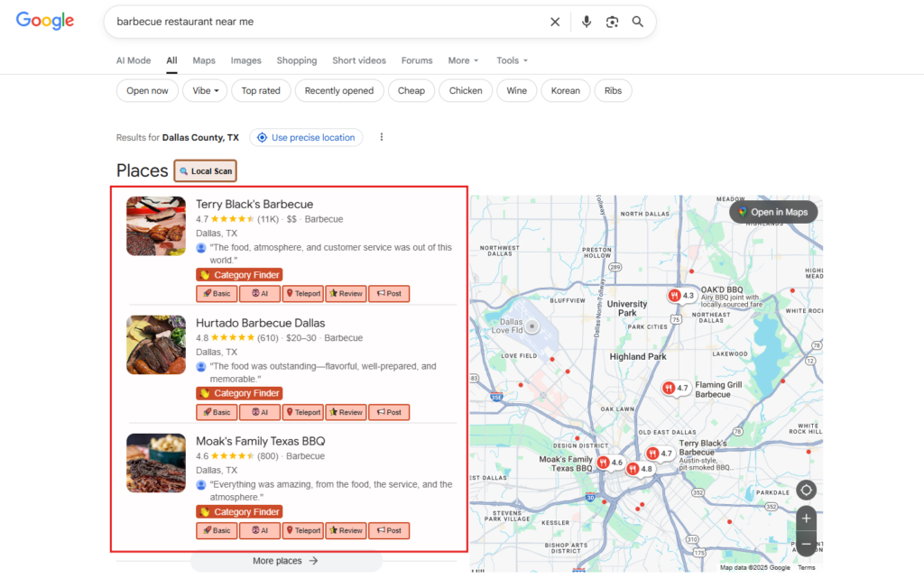Image resolution: width=924 pixels, height=587 pixels.
Task: Click the OAK'D BBQ map pin
Action: 675,296
